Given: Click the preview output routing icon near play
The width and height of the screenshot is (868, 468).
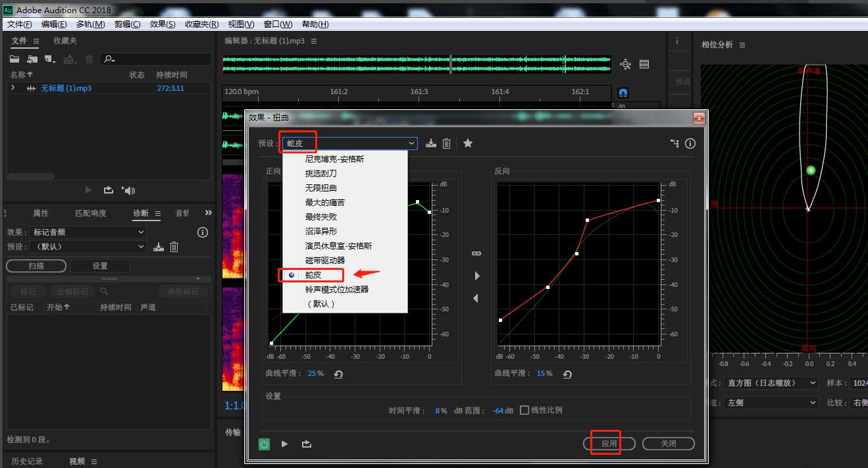Looking at the screenshot, I should [x=306, y=444].
